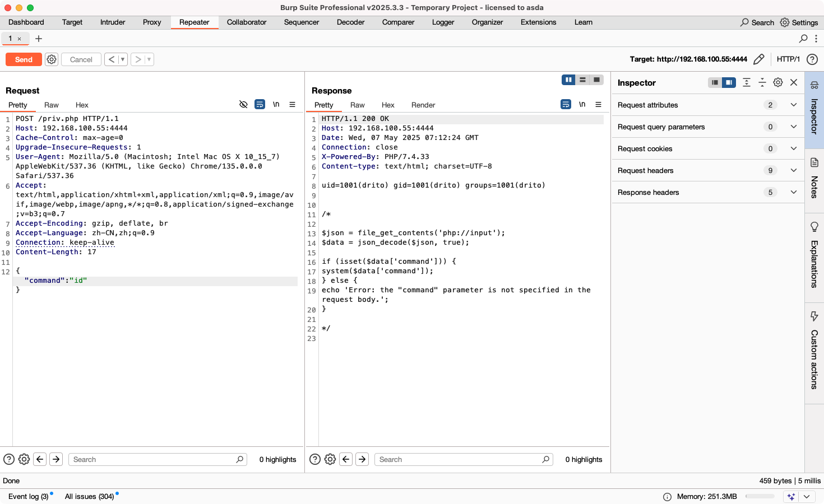Image resolution: width=824 pixels, height=504 pixels.
Task: Select top-bottom layout view
Action: click(583, 80)
